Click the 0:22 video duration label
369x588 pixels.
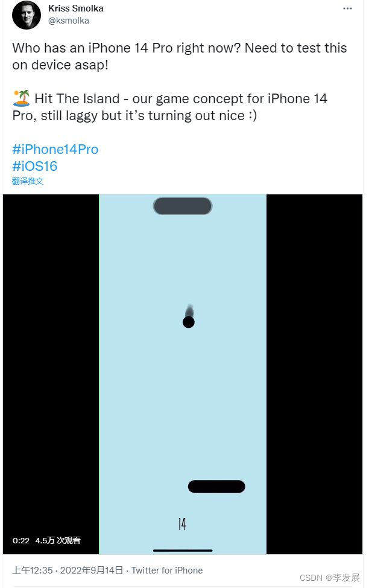21,540
